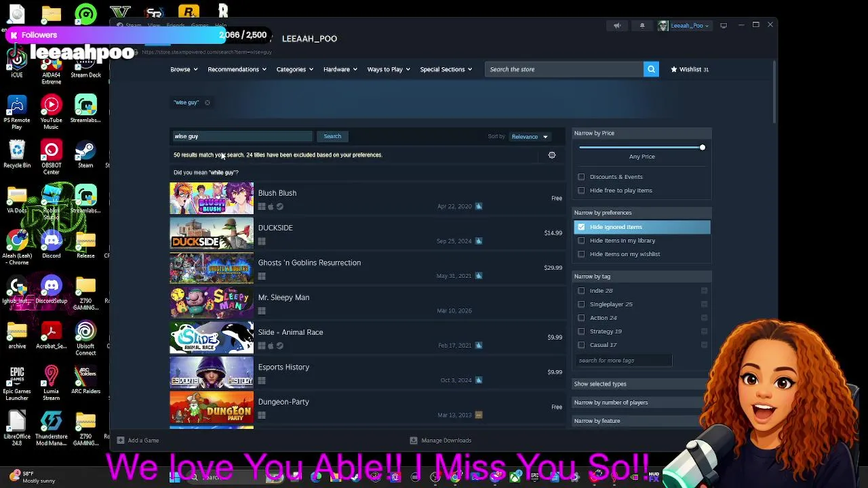Expand the Recommendations dropdown
Viewport: 868px width, 488px height.
237,69
